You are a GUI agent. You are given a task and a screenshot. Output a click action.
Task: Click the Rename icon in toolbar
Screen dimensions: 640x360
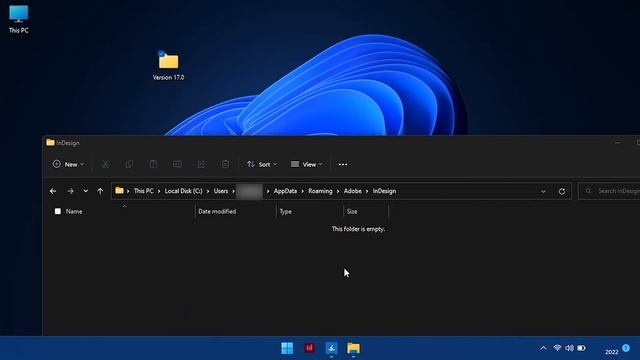(177, 164)
